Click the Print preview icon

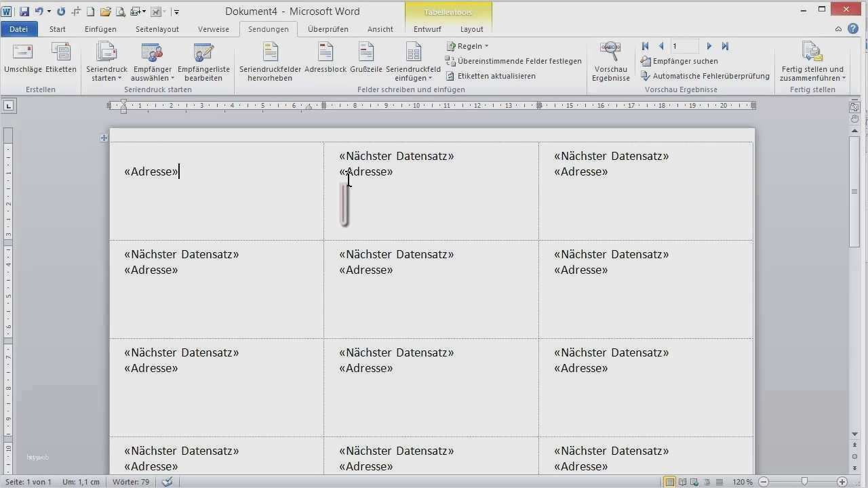120,12
